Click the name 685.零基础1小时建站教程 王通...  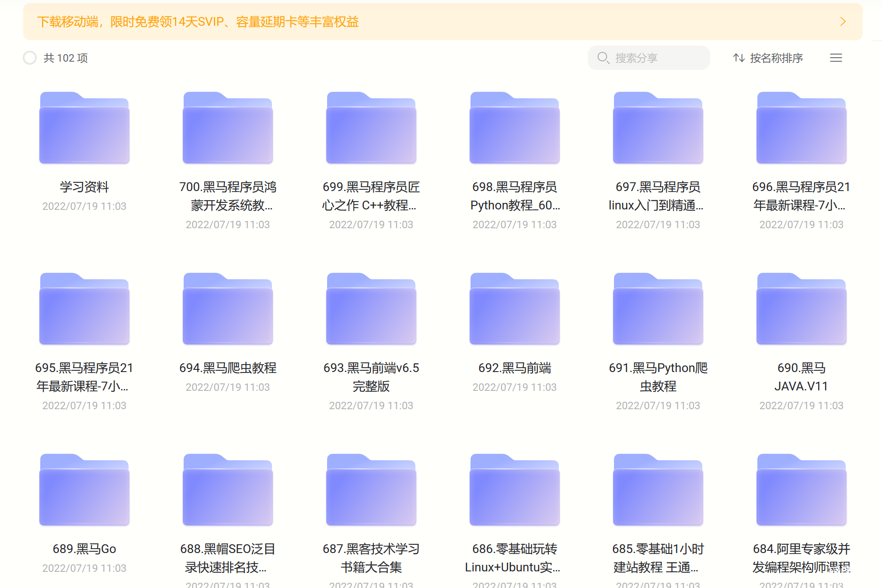point(658,558)
